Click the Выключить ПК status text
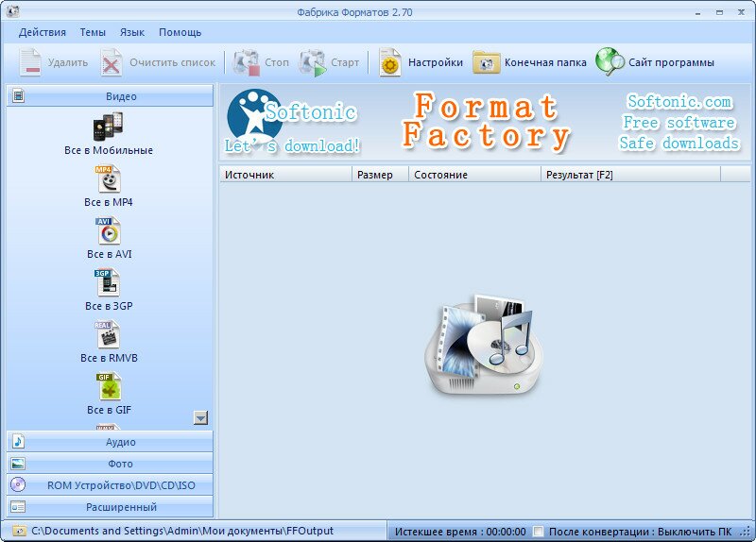This screenshot has height=542, width=756. (695, 532)
